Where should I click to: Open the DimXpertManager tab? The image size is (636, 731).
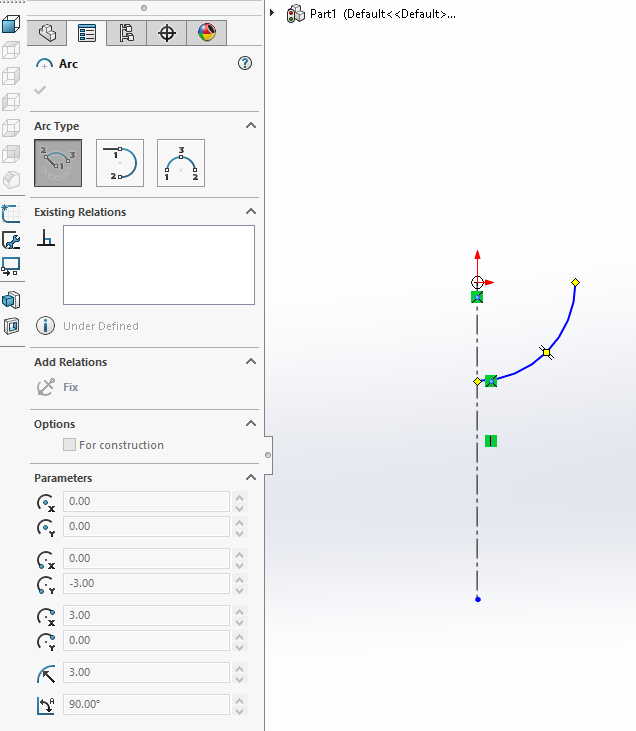(166, 33)
